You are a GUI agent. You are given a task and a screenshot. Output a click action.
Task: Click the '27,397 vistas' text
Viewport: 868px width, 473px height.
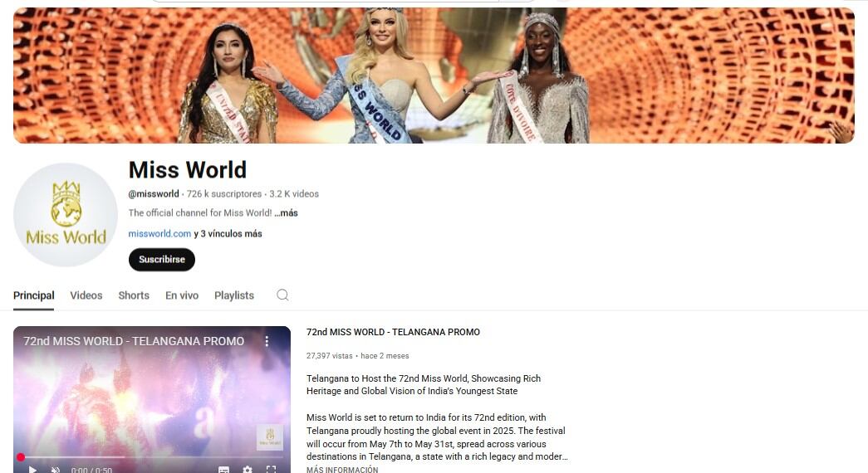[330, 356]
